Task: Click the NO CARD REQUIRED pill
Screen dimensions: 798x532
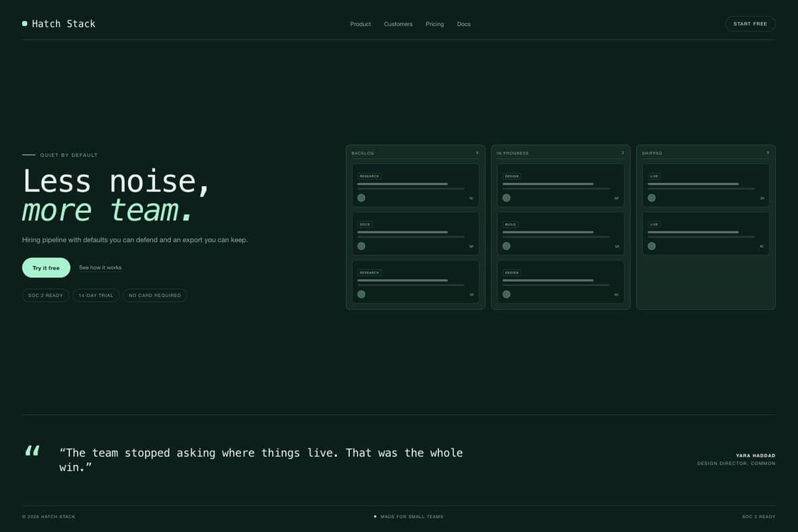Action: (155, 295)
